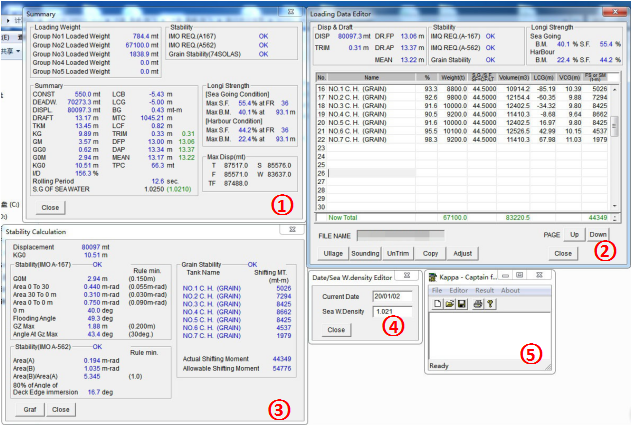This screenshot has width=632, height=426.
Task: Click the Name column header in loading table
Action: coord(371,77)
